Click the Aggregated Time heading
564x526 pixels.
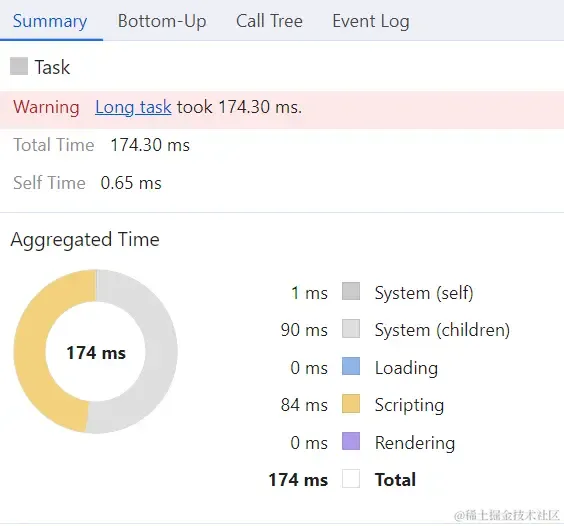pyautogui.click(x=85, y=240)
